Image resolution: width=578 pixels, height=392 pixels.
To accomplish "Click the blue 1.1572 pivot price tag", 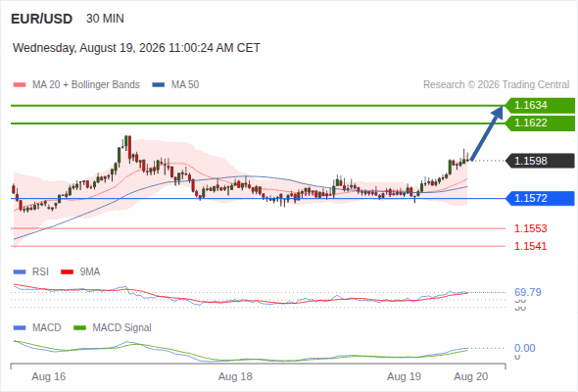I will point(540,198).
